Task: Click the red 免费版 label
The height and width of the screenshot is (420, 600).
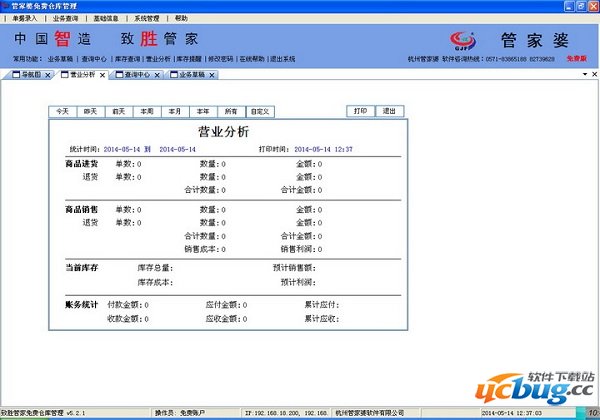Action: [x=577, y=59]
